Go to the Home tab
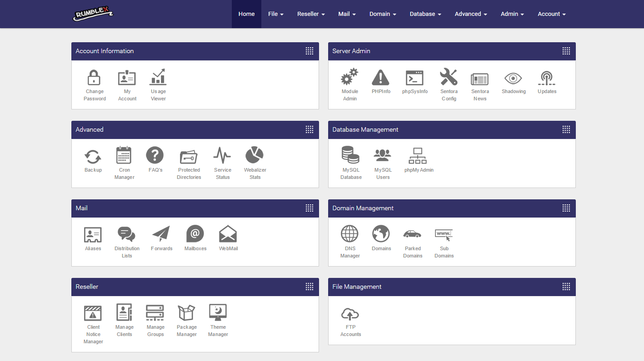 tap(246, 14)
